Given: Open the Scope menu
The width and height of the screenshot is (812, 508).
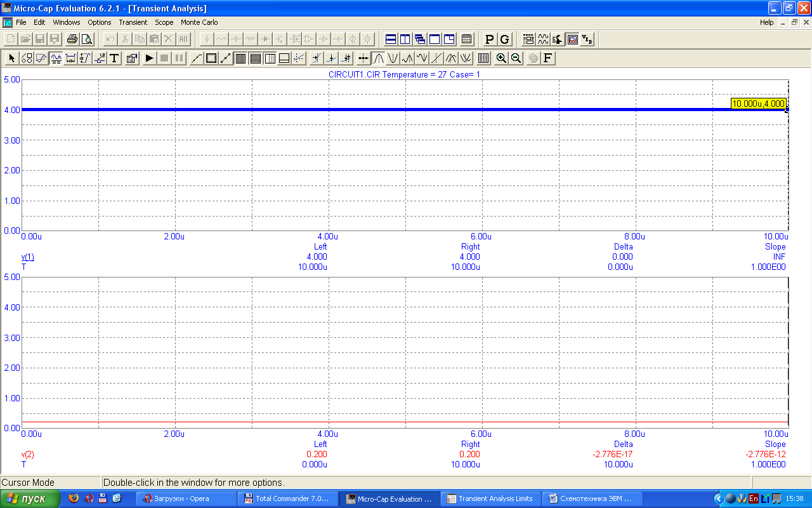Looking at the screenshot, I should [164, 22].
